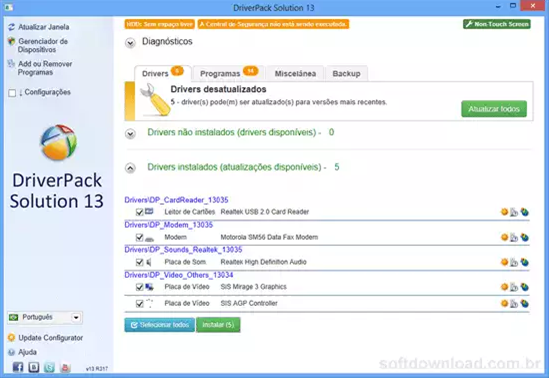This screenshot has height=378, width=549.
Task: Switch to the Programas tab
Action: (229, 74)
